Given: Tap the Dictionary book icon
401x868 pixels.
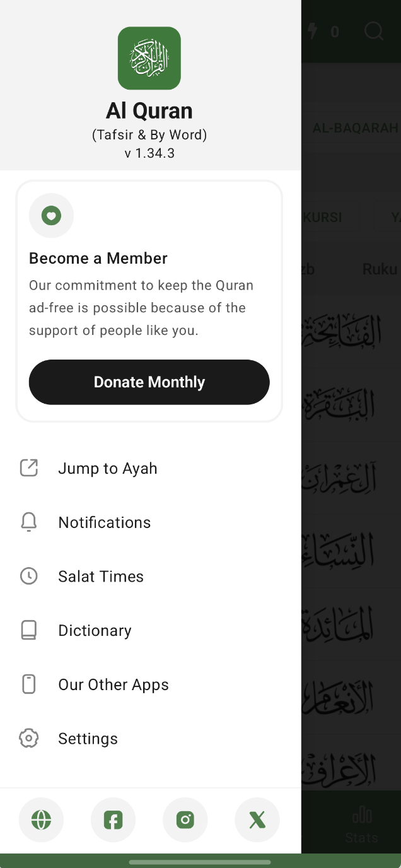Looking at the screenshot, I should (29, 630).
